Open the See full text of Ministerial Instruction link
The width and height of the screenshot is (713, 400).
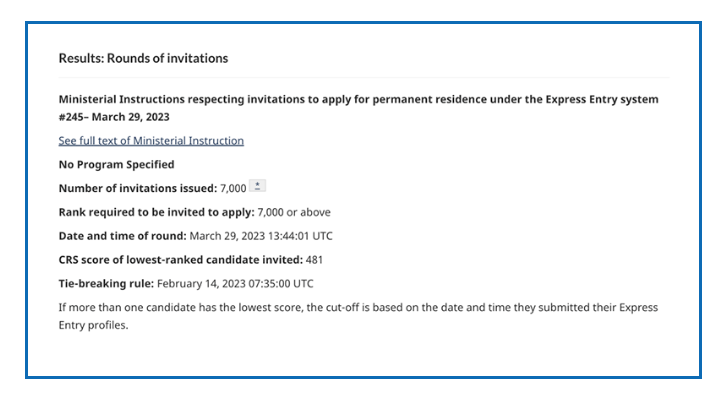click(x=151, y=141)
